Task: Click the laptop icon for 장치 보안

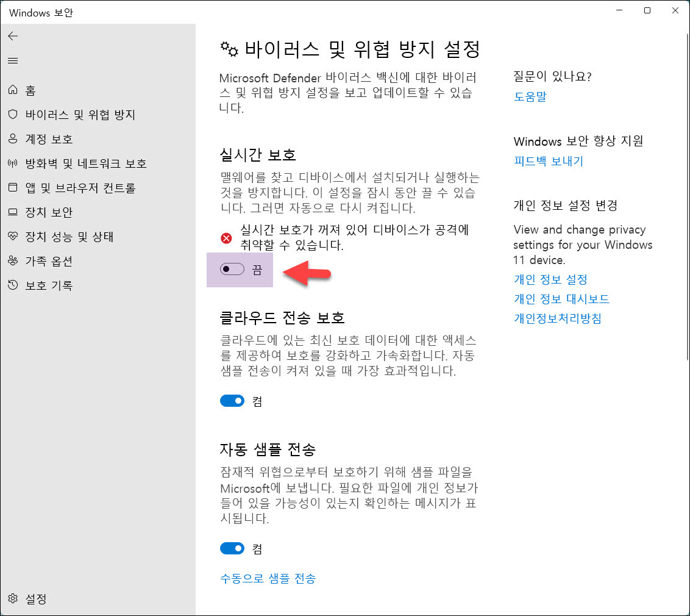Action: (13, 212)
